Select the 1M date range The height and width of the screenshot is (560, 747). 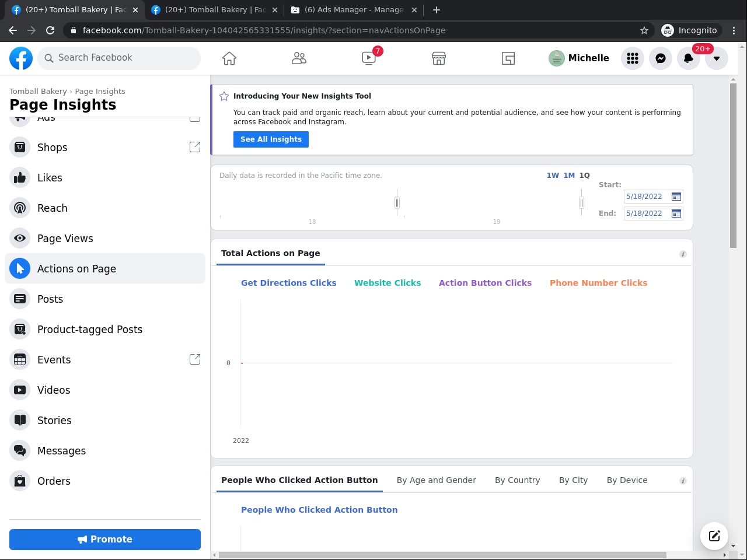tap(569, 176)
